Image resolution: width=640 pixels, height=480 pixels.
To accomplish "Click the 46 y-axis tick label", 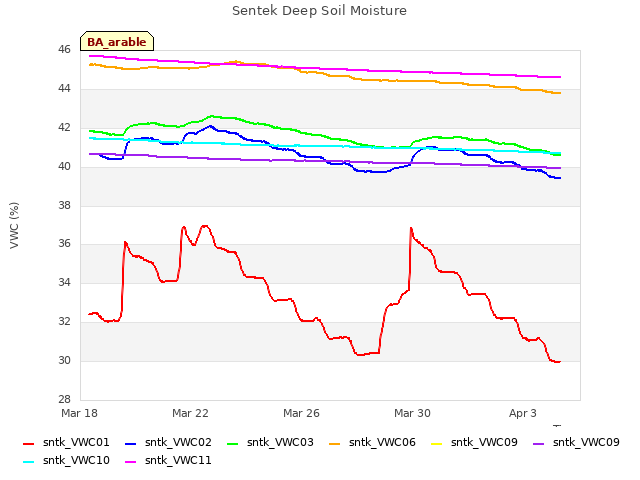I will tap(64, 50).
